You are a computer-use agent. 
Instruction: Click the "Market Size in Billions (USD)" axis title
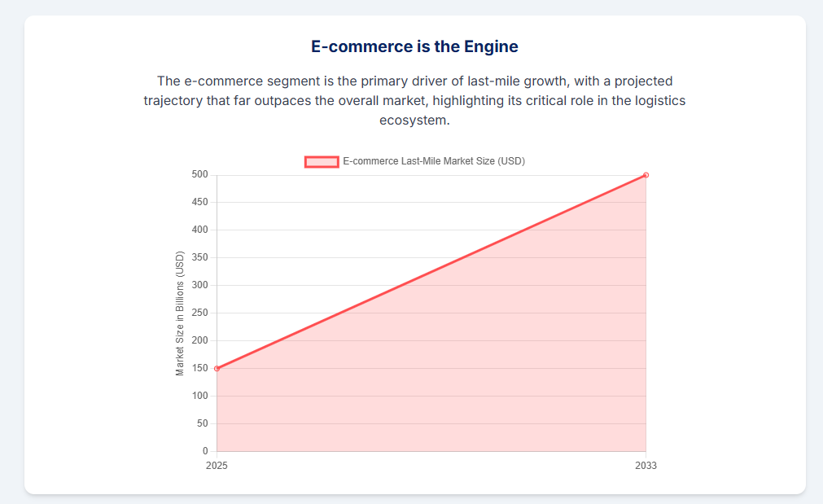click(x=181, y=313)
